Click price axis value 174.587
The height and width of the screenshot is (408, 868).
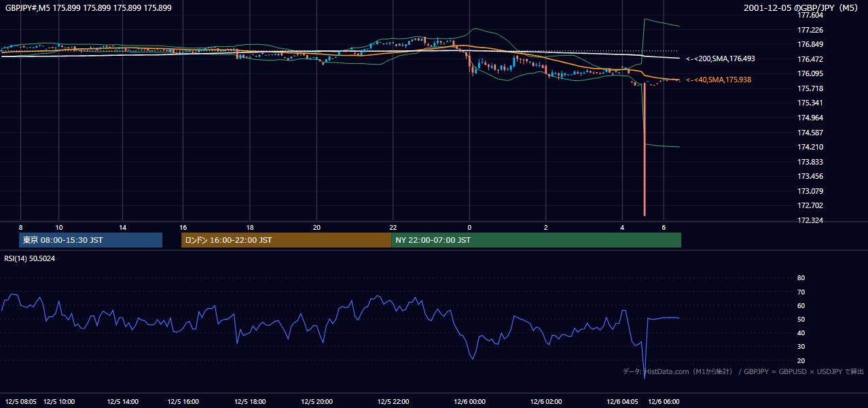(x=810, y=133)
